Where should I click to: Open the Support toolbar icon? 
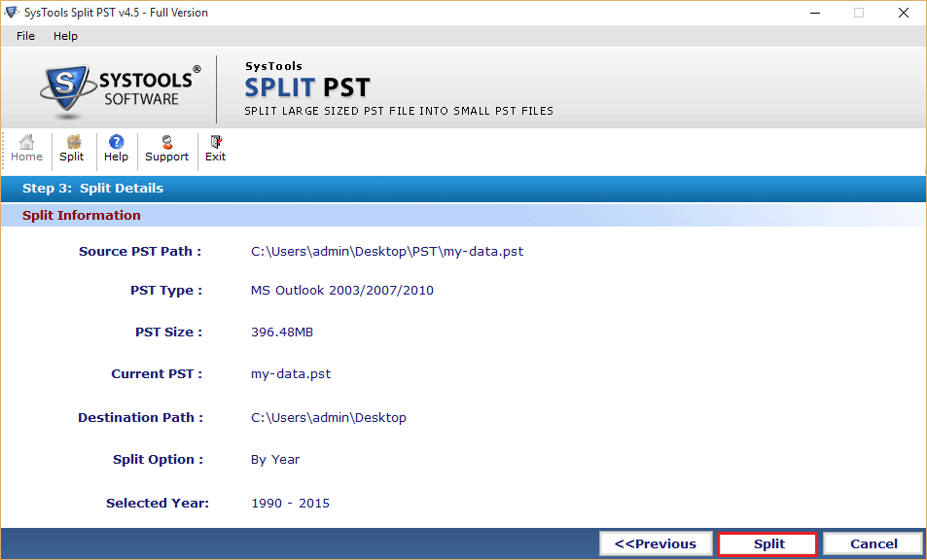click(166, 149)
